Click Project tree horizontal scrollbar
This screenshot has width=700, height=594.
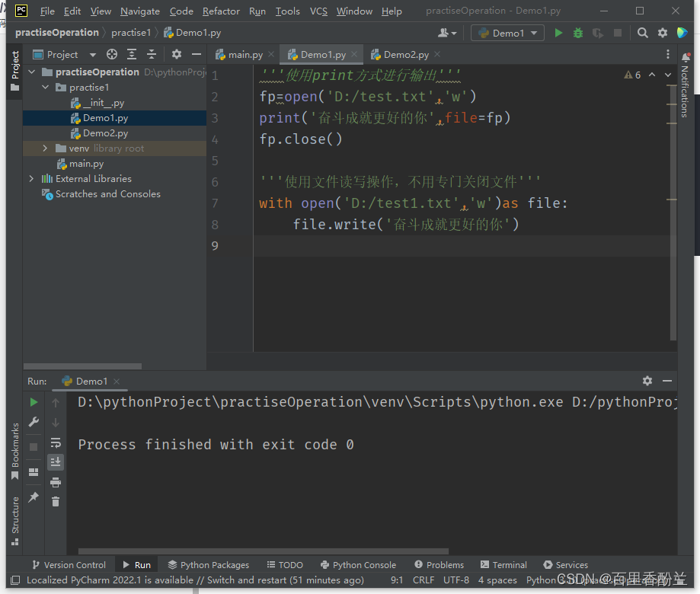pyautogui.click(x=82, y=366)
